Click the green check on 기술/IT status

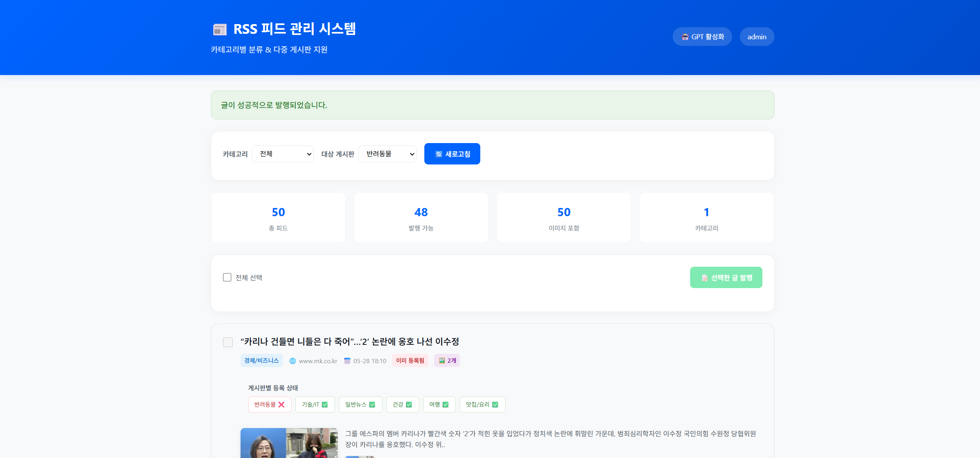[325, 405]
